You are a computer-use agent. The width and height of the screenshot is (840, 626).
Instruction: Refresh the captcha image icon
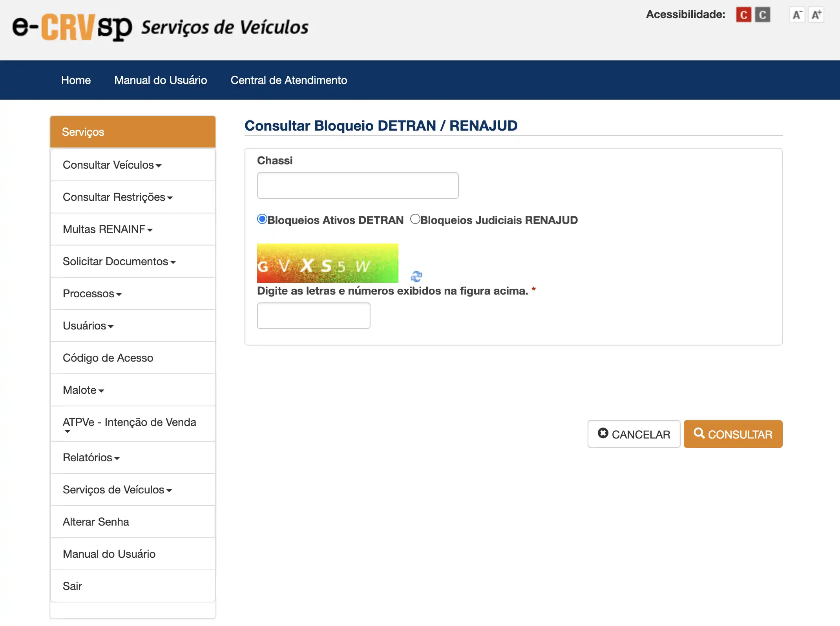pos(416,277)
